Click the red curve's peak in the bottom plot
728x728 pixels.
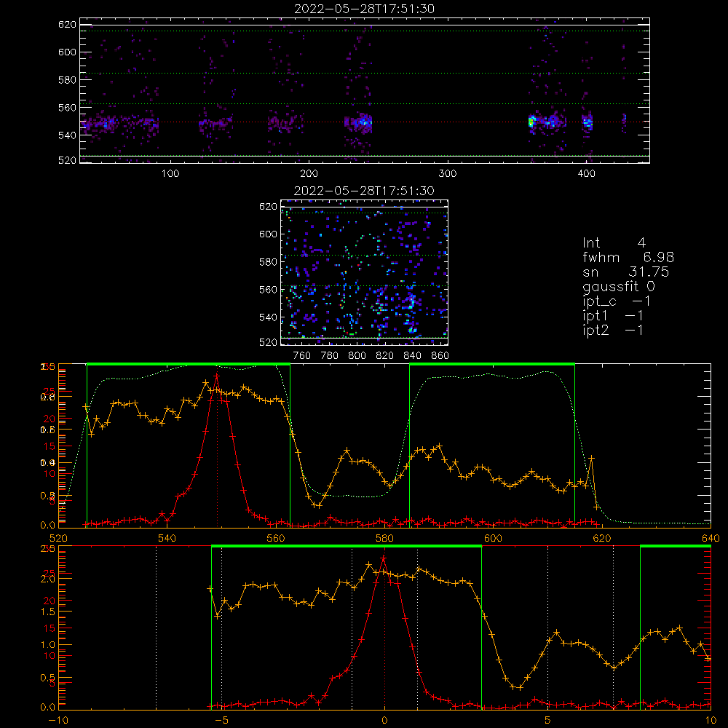pos(384,557)
